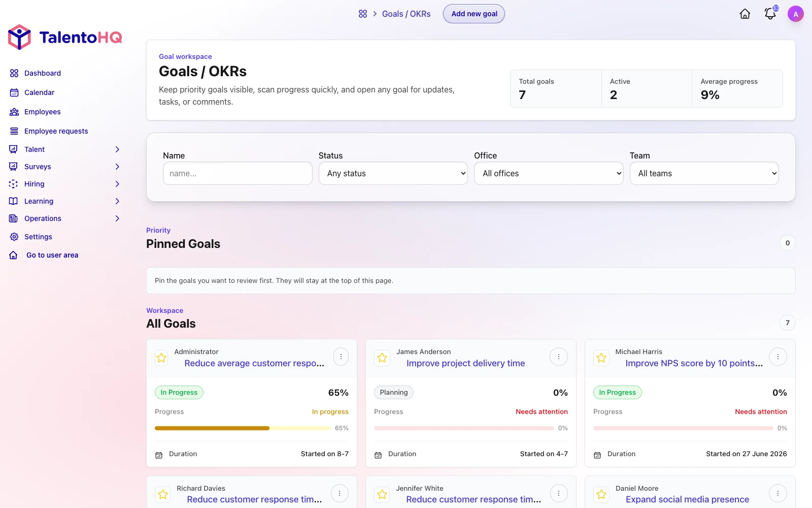This screenshot has height=508, width=812.
Task: Click the Learning book icon
Action: (x=14, y=201)
